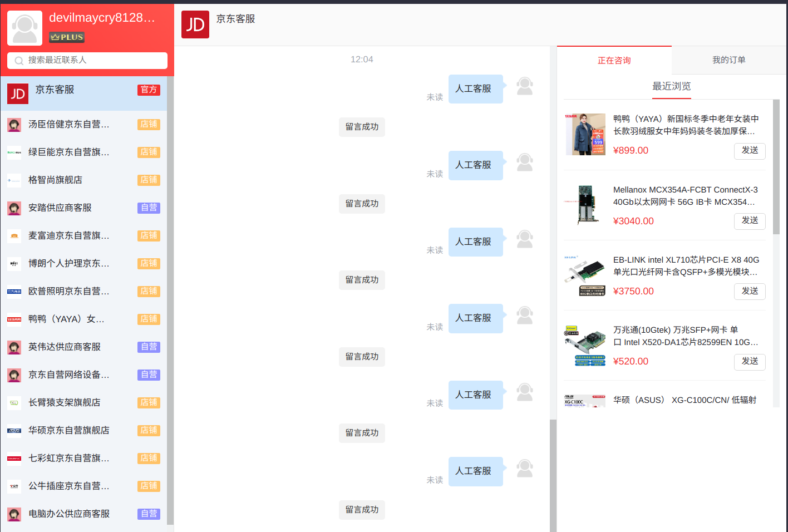Click the ¥520.00 price
Screen dimensions: 788x532
(631, 362)
